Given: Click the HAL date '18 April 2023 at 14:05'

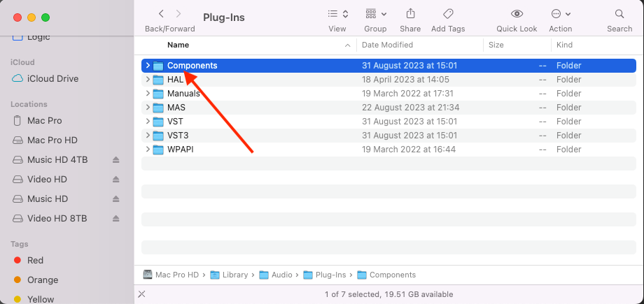Looking at the screenshot, I should point(405,80).
